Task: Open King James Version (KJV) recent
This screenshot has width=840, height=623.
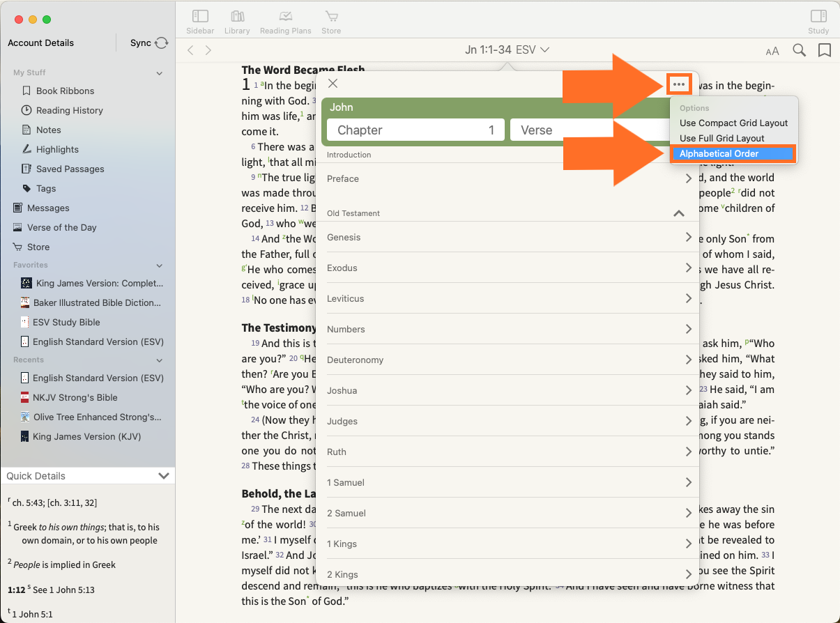Action: [x=81, y=436]
